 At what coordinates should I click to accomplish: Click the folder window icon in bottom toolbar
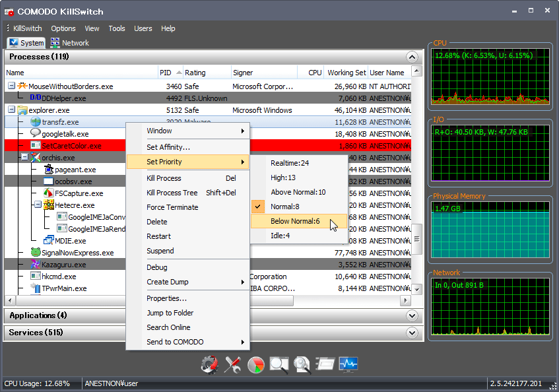coord(325,364)
